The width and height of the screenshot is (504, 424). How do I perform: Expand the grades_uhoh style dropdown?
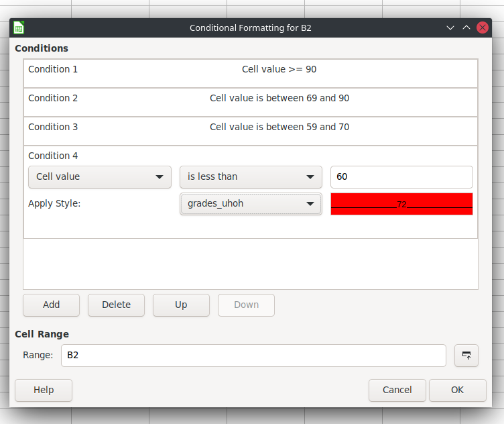(x=251, y=204)
